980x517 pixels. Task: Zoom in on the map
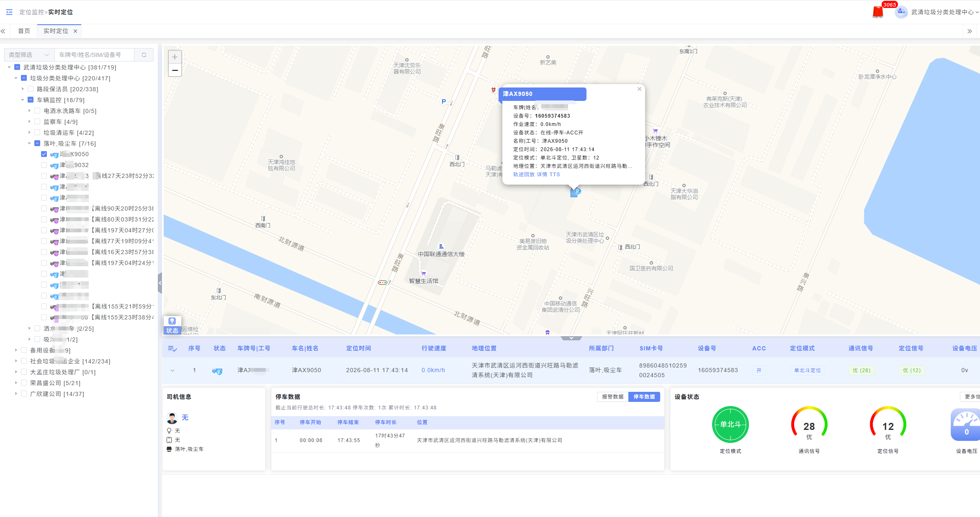pos(175,57)
